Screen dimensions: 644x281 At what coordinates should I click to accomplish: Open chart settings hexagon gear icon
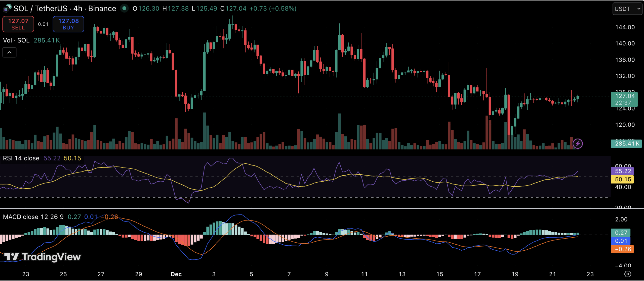(x=628, y=274)
